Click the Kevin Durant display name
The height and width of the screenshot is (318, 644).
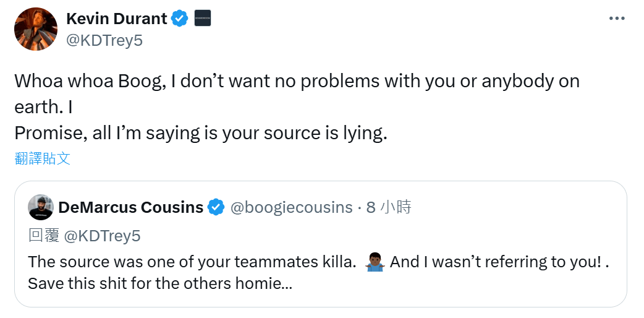click(117, 19)
